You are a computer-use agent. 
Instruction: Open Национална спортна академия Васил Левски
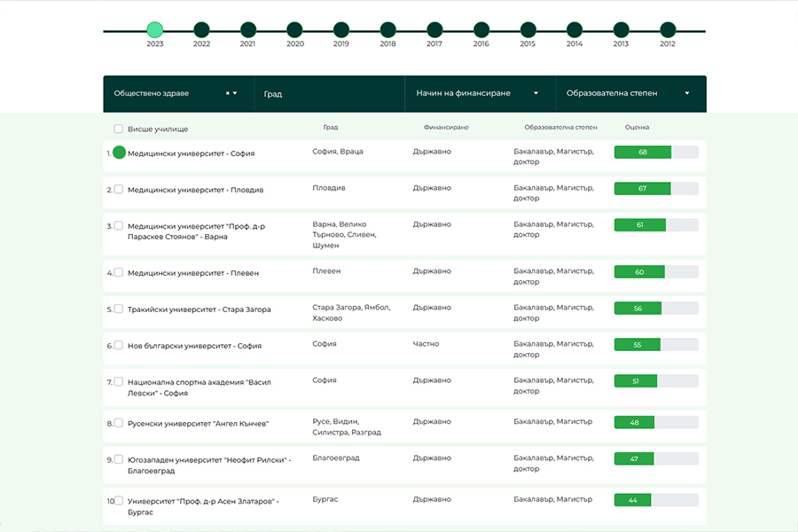199,387
